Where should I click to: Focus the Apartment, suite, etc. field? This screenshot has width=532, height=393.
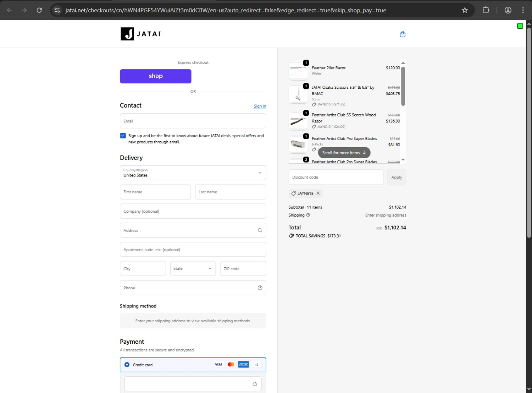tap(193, 250)
